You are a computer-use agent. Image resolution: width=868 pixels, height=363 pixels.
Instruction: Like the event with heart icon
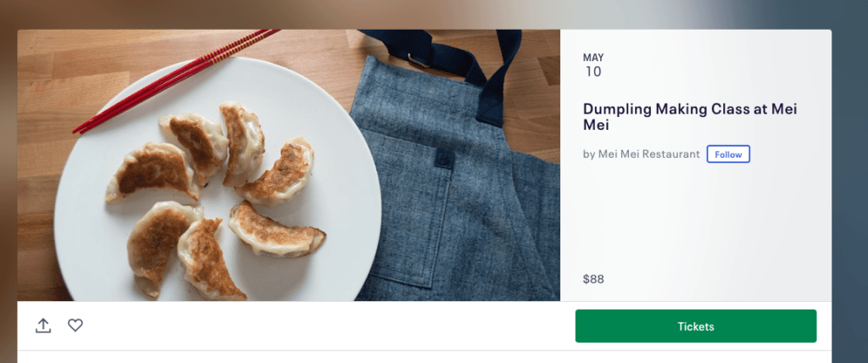click(x=75, y=325)
